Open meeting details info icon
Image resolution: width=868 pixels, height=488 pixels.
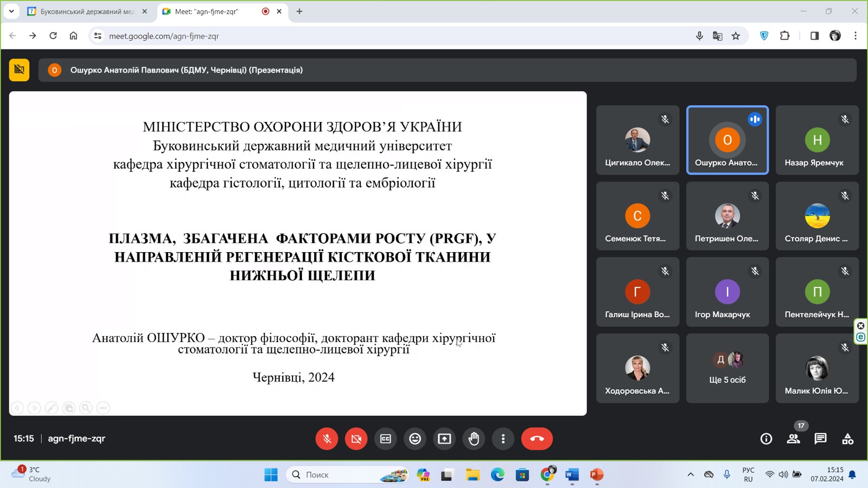(x=766, y=439)
